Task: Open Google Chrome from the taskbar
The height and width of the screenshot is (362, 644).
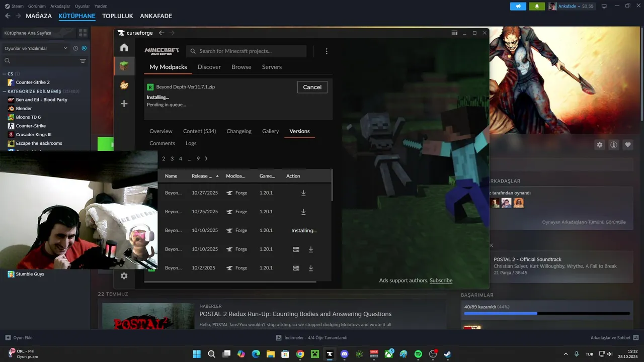Action: [300, 354]
